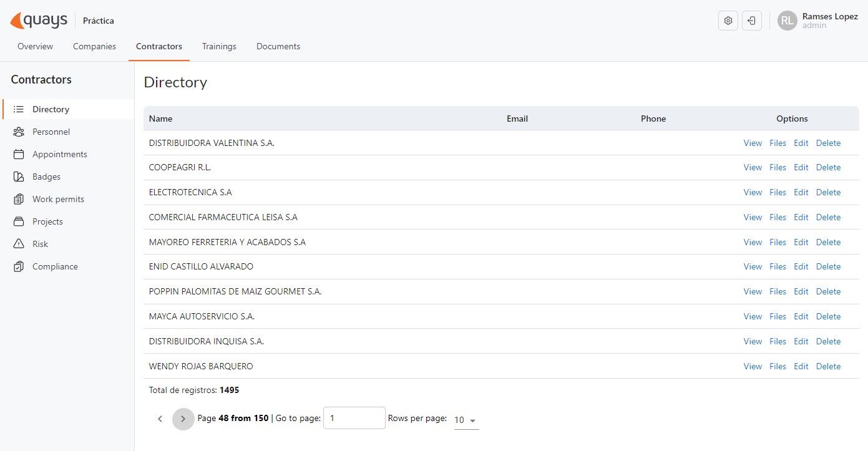Image resolution: width=868 pixels, height=451 pixels.
Task: Open the settings gear icon
Action: pos(728,20)
